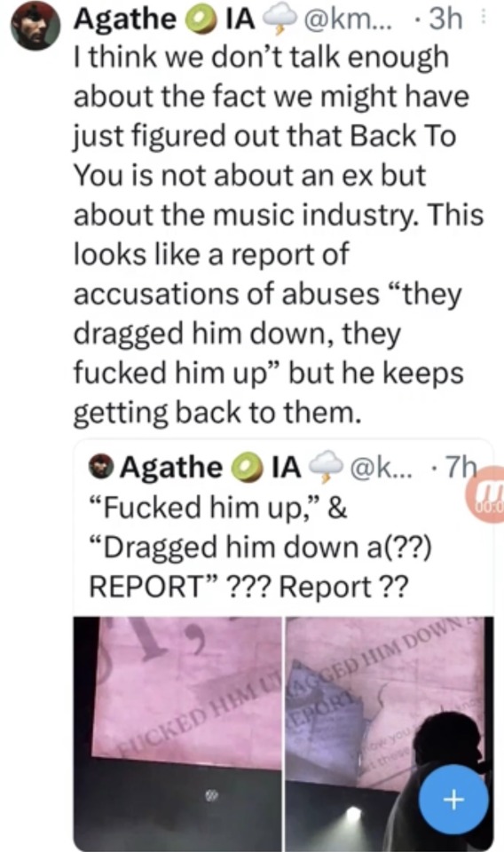Tap the kiwi emoji in quoted tweet
This screenshot has width=504, height=852.
(248, 469)
